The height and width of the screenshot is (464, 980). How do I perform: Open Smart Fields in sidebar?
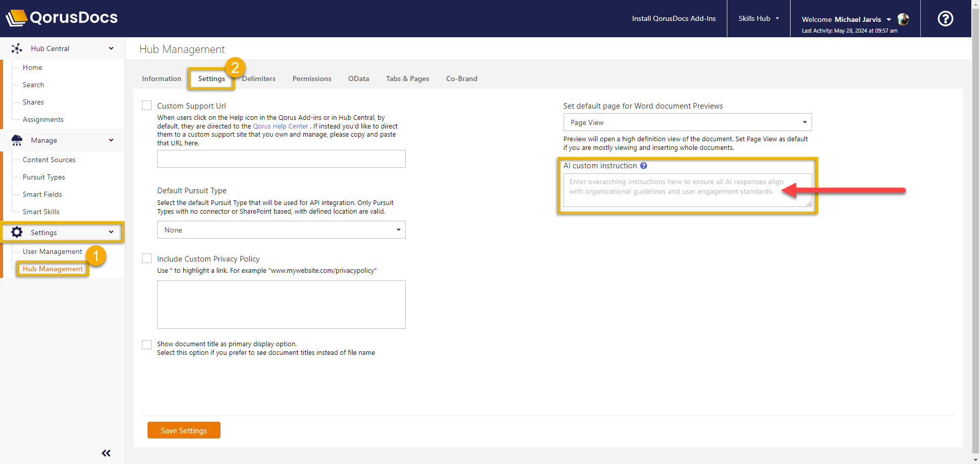click(42, 194)
